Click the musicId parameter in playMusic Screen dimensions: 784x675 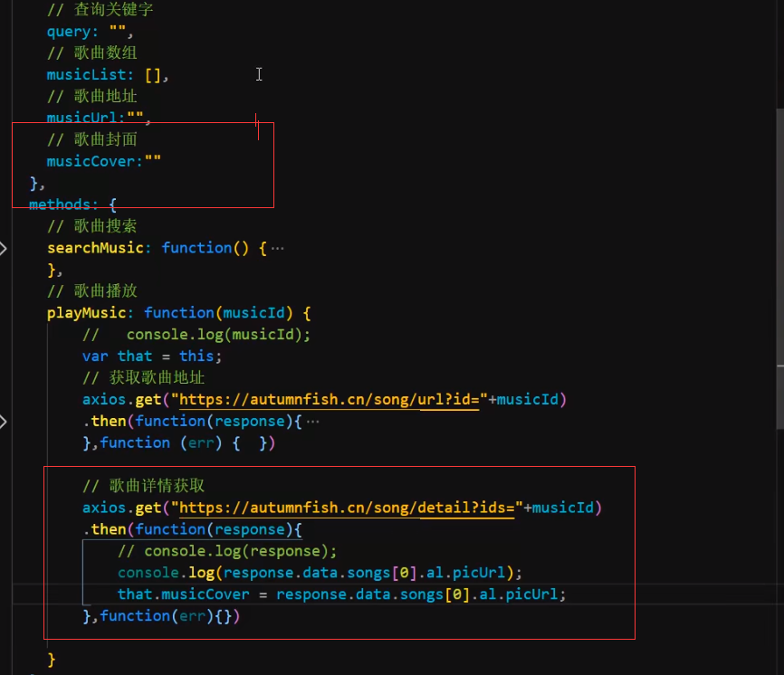(253, 313)
